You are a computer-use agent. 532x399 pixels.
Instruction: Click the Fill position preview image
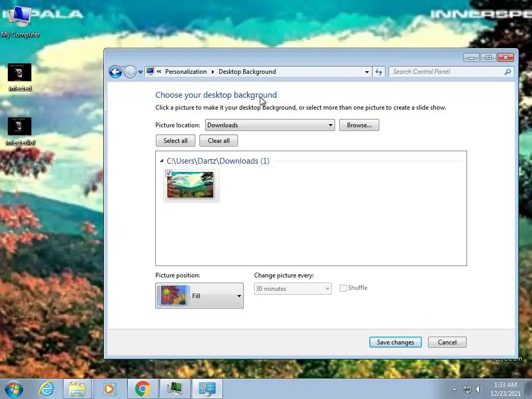(173, 295)
